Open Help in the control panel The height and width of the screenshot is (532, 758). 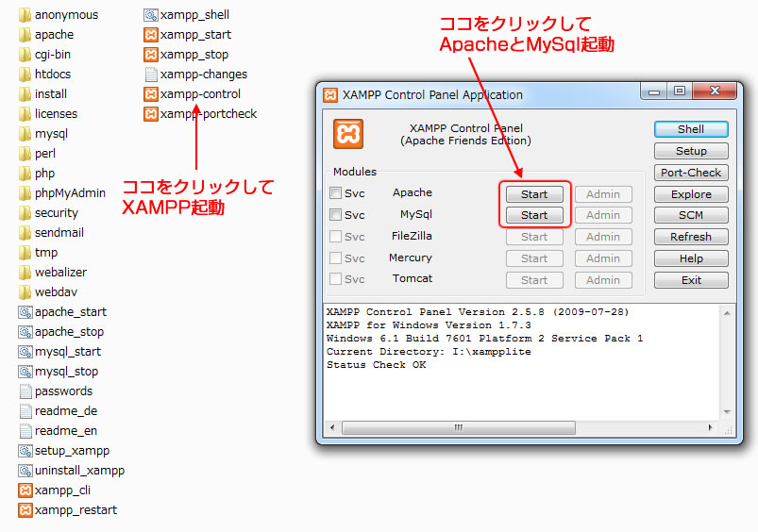click(x=691, y=258)
